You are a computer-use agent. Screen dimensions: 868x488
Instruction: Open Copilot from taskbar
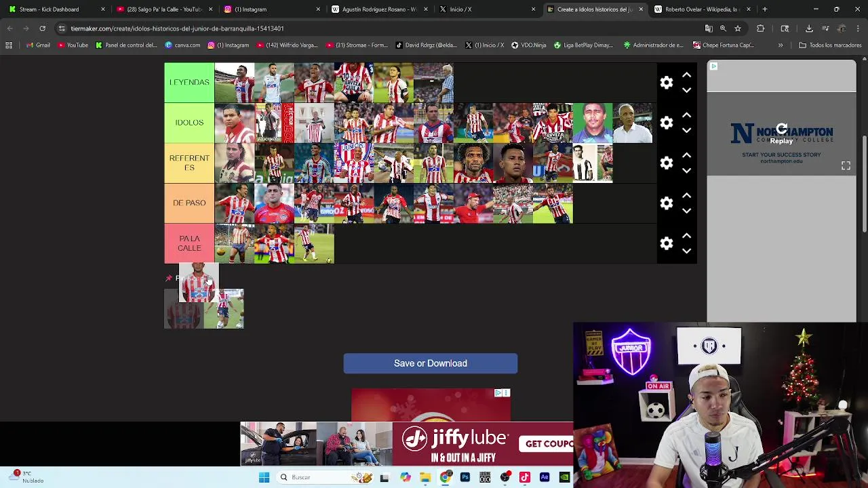pyautogui.click(x=406, y=477)
